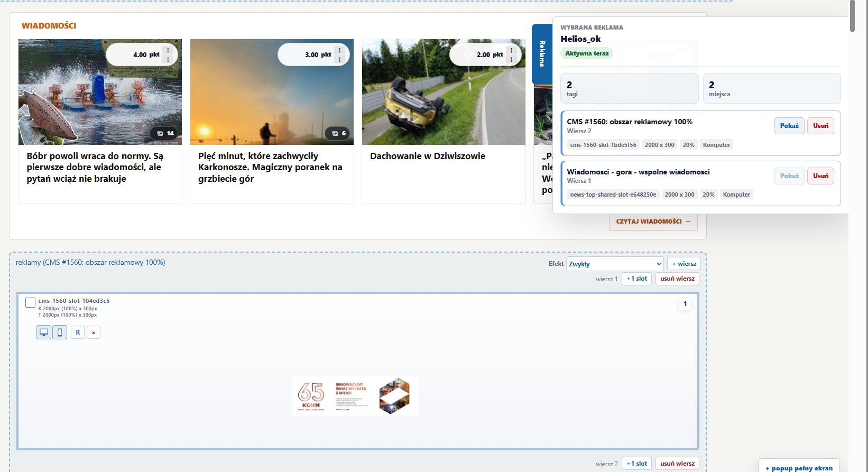Click Pokaż for CMS #1560 obszar reklamowy

coord(789,126)
